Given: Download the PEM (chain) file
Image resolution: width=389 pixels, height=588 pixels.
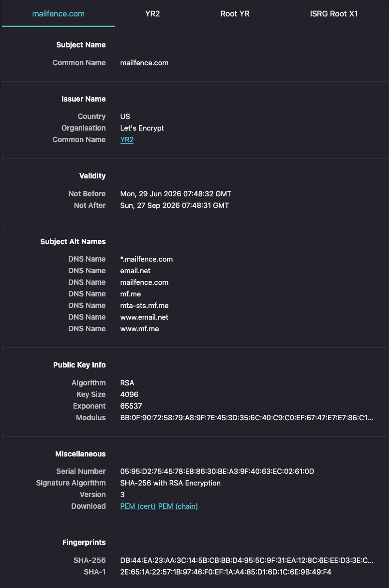Looking at the screenshot, I should [178, 506].
